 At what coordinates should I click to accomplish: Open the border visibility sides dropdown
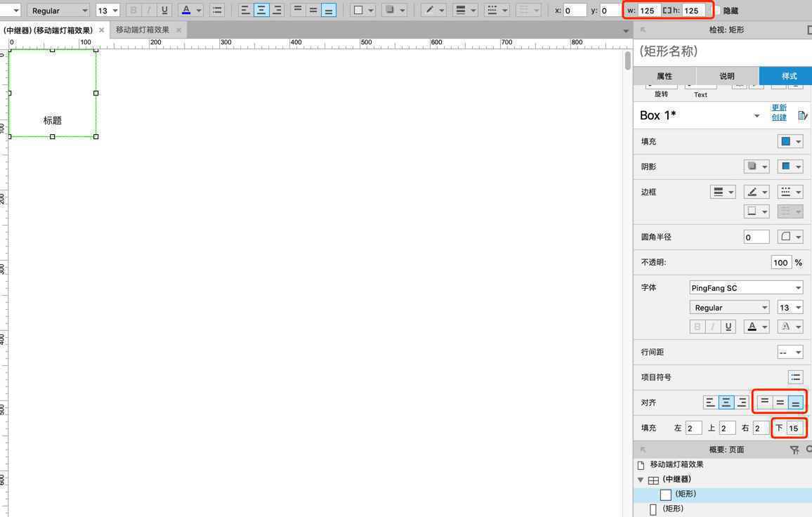pos(757,211)
